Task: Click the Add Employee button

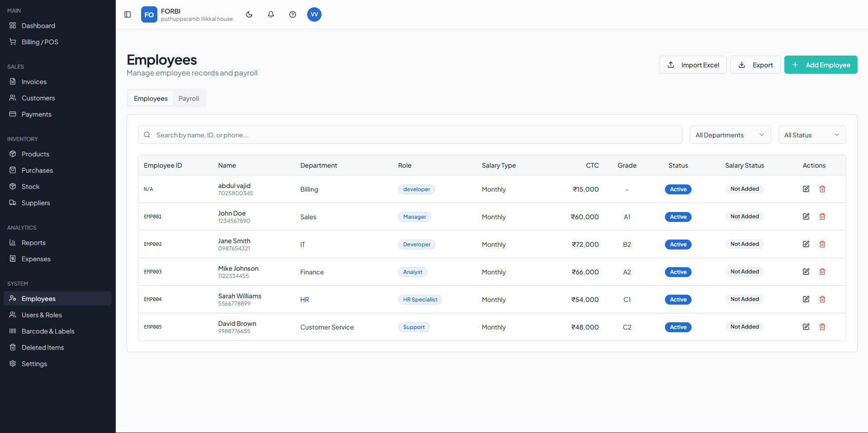Action: click(x=821, y=65)
